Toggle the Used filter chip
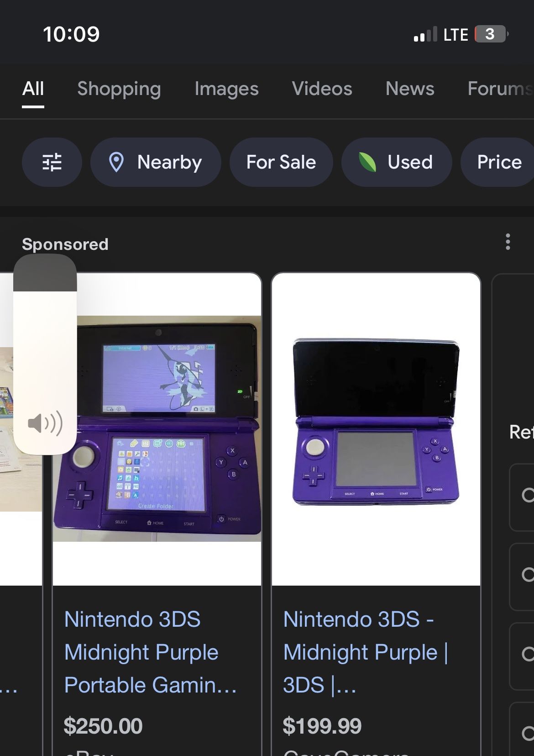The width and height of the screenshot is (534, 756). click(397, 162)
